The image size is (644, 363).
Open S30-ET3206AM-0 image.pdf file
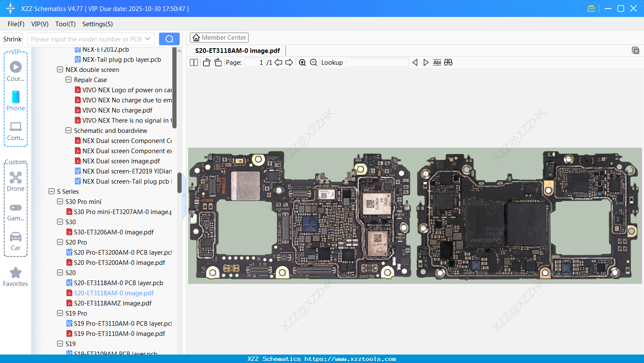point(113,232)
